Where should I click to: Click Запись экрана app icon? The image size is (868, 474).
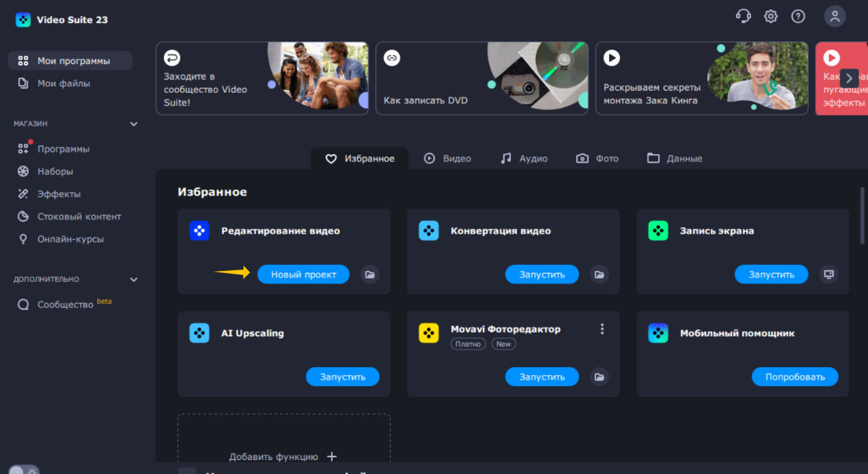658,231
